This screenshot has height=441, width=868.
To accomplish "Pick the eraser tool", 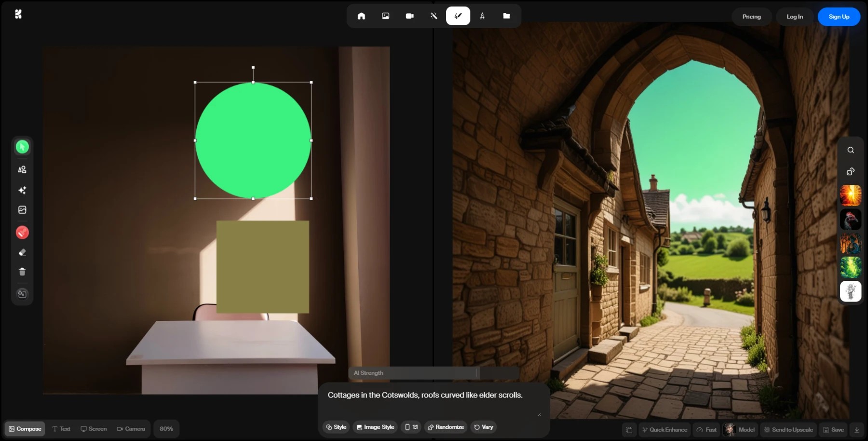I will pos(22,252).
